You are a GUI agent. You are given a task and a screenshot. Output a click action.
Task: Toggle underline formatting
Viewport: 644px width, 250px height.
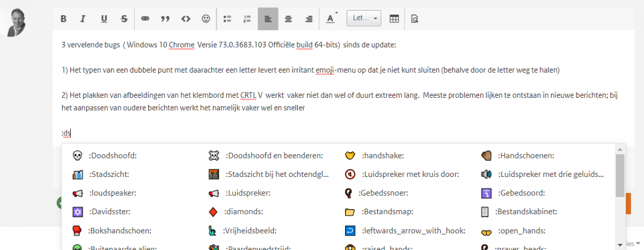(x=104, y=18)
